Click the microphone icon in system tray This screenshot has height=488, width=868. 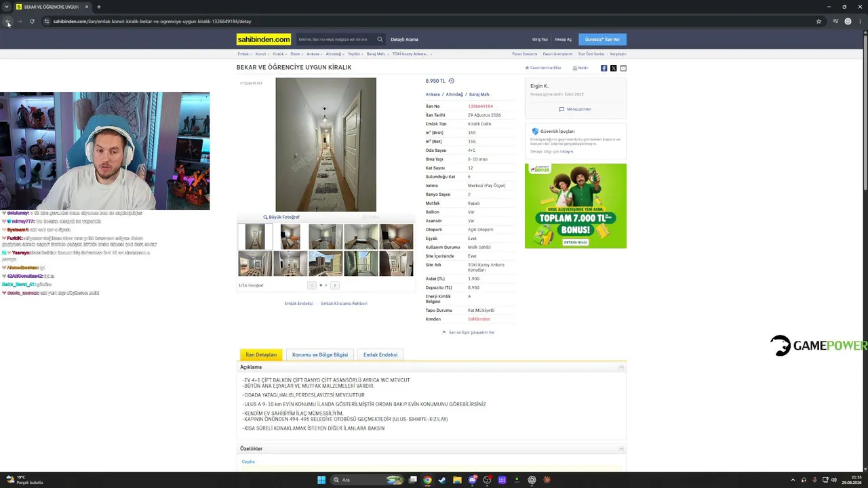[x=814, y=480]
